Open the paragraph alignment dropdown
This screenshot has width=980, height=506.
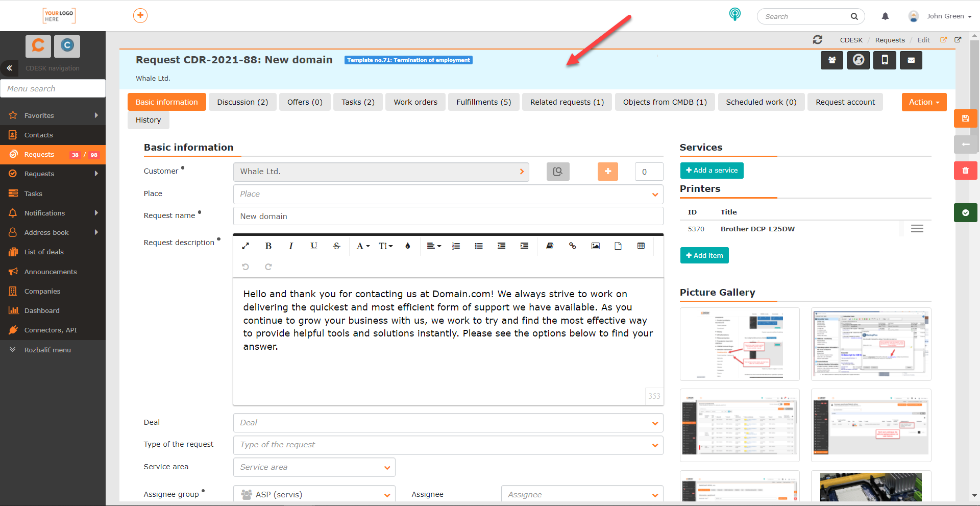click(434, 246)
